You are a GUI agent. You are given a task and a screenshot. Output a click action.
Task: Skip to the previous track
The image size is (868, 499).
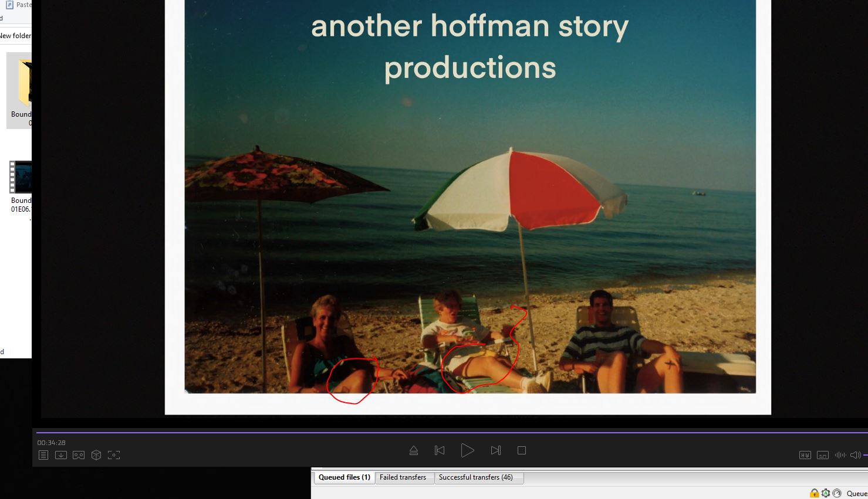point(440,450)
